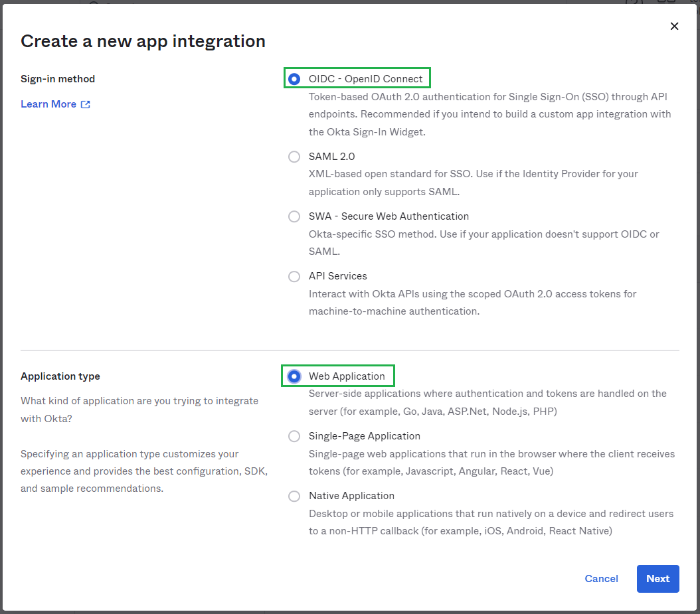Click the 'API Services' label text
The width and height of the screenshot is (700, 614).
(338, 276)
